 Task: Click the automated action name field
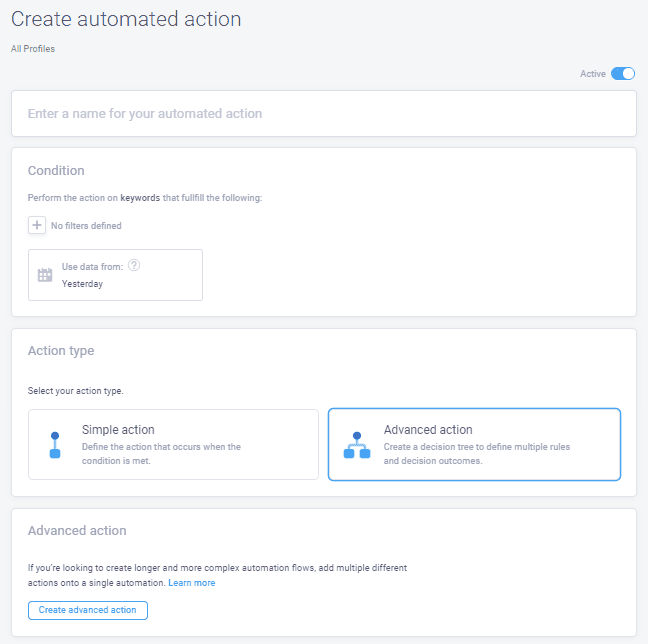323,114
